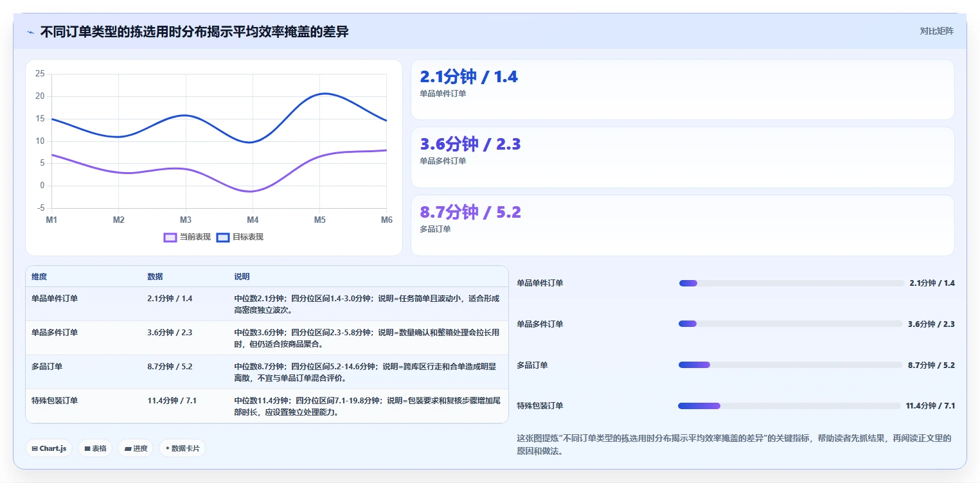Click the 数据卡片 tag chip
Image resolution: width=980 pixels, height=483 pixels.
(x=183, y=448)
